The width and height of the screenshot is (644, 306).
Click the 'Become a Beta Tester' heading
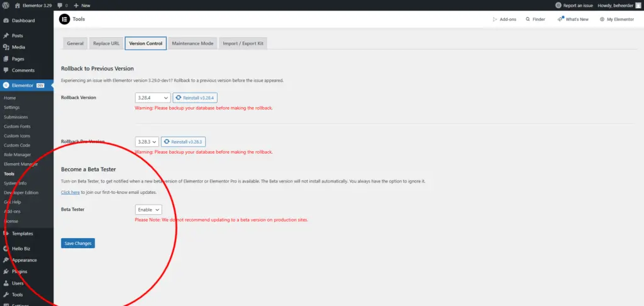(88, 169)
